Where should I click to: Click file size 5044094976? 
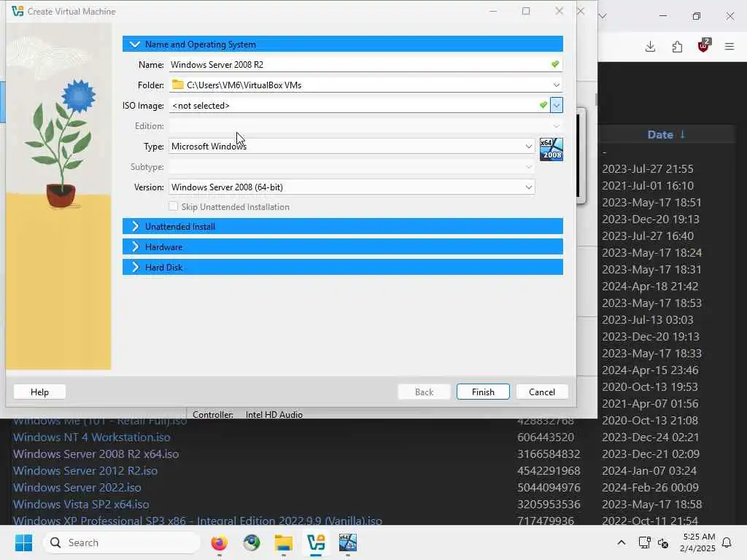[x=549, y=488]
